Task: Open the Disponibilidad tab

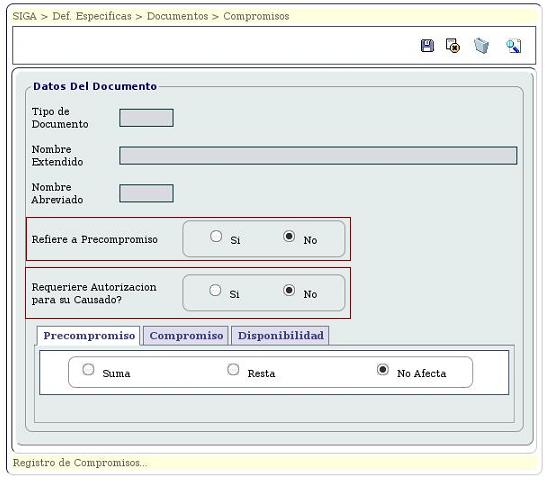Action: pyautogui.click(x=280, y=336)
